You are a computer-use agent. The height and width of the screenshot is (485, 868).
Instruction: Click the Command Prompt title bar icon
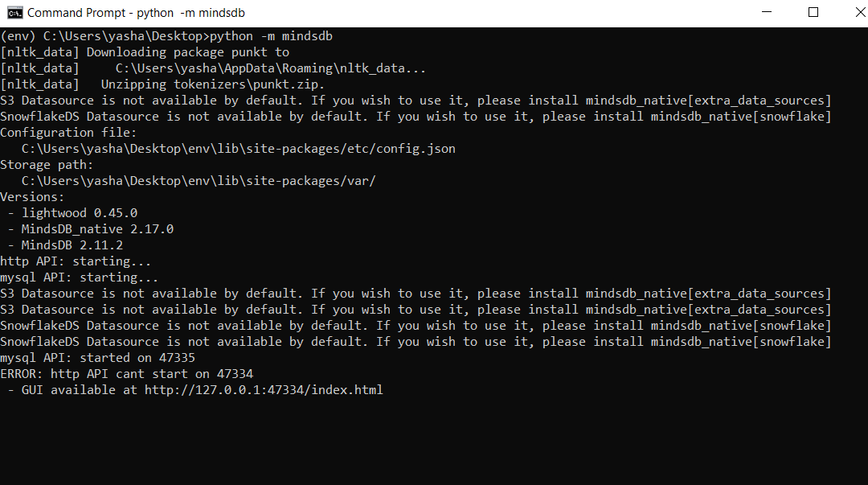16,13
